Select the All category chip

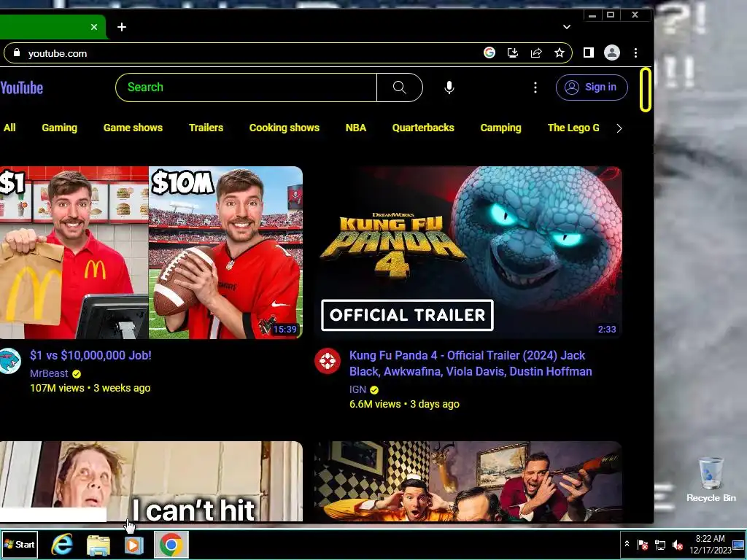click(9, 128)
